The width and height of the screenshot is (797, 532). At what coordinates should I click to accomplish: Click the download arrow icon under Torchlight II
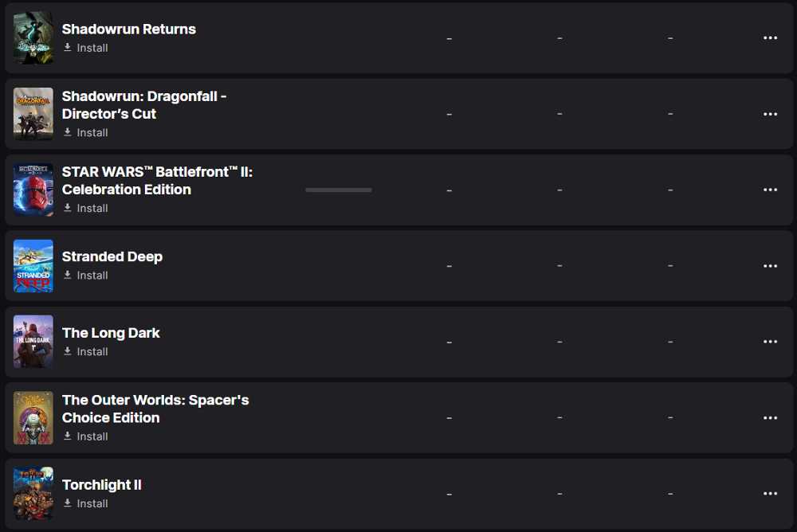coord(67,503)
